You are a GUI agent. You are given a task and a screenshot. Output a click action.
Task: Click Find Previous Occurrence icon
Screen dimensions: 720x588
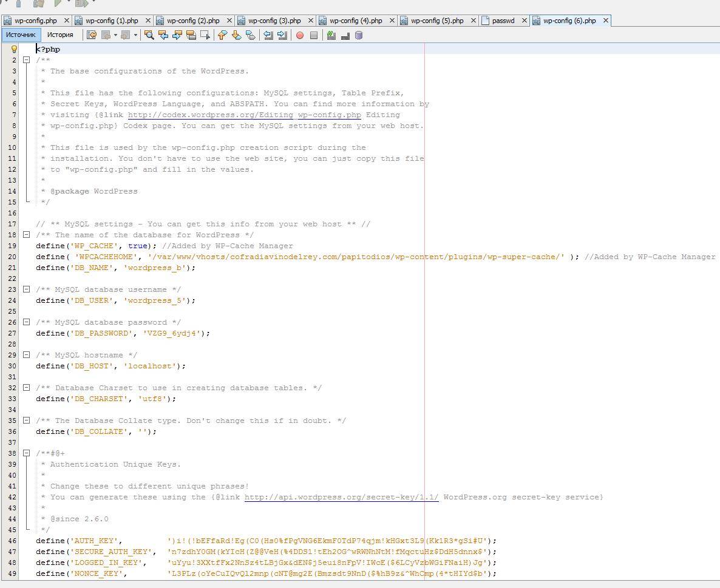coord(163,35)
